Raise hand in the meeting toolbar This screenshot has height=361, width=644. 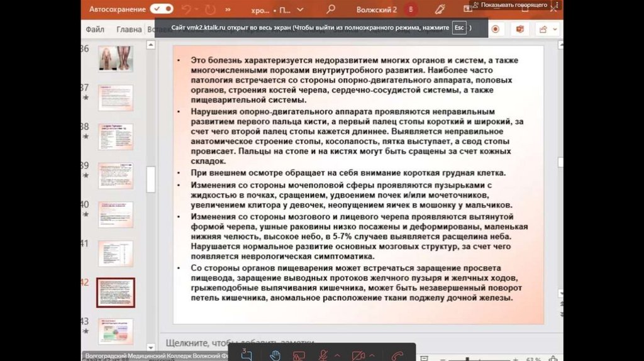point(275,355)
